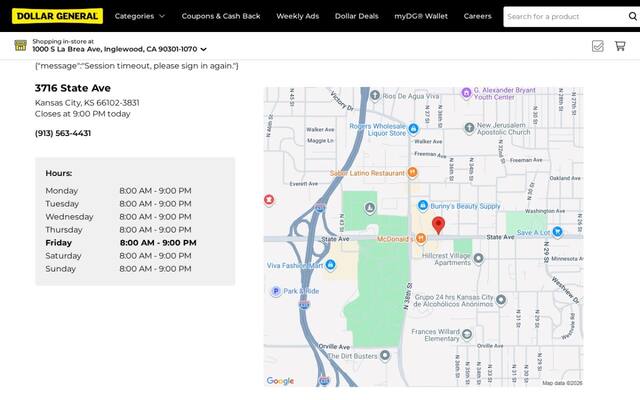Screen dimensions: 640x400
Task: Click Save A Lot grocery marker
Action: coord(557,232)
